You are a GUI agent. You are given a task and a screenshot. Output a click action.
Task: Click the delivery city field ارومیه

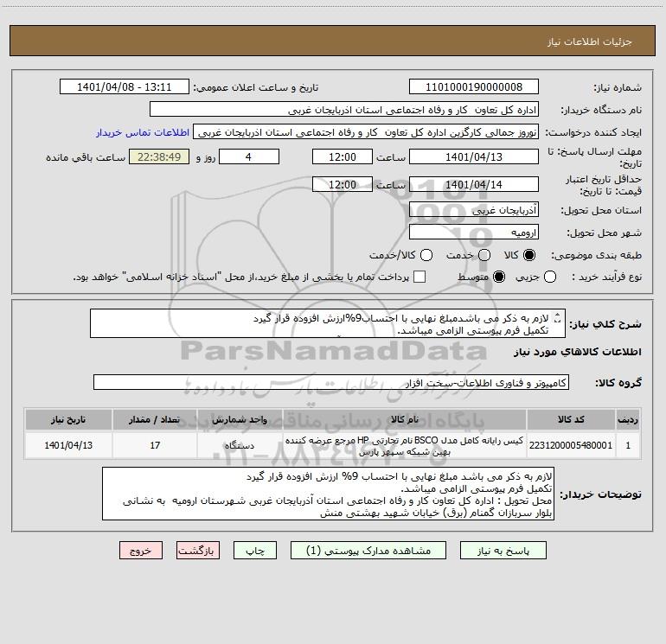(x=474, y=233)
